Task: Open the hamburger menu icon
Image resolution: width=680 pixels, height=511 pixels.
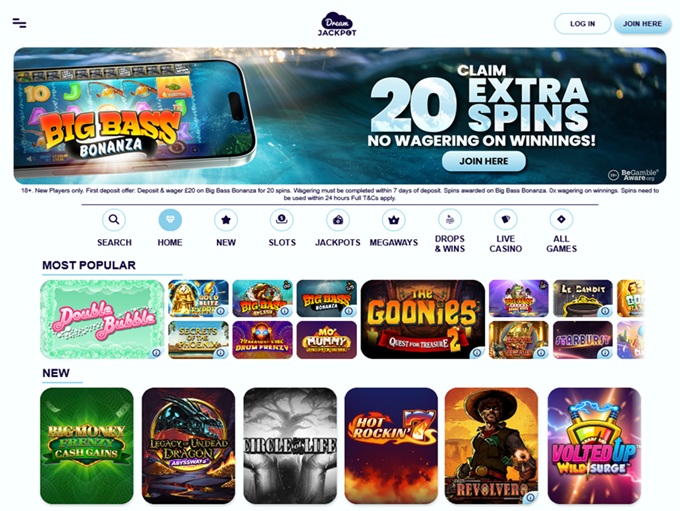Action: [19, 23]
